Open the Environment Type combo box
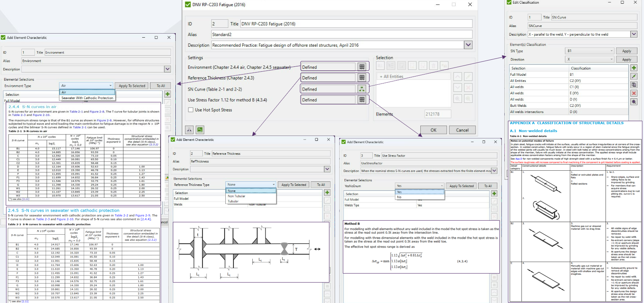Image resolution: width=644 pixels, height=303 pixels. pyautogui.click(x=86, y=86)
